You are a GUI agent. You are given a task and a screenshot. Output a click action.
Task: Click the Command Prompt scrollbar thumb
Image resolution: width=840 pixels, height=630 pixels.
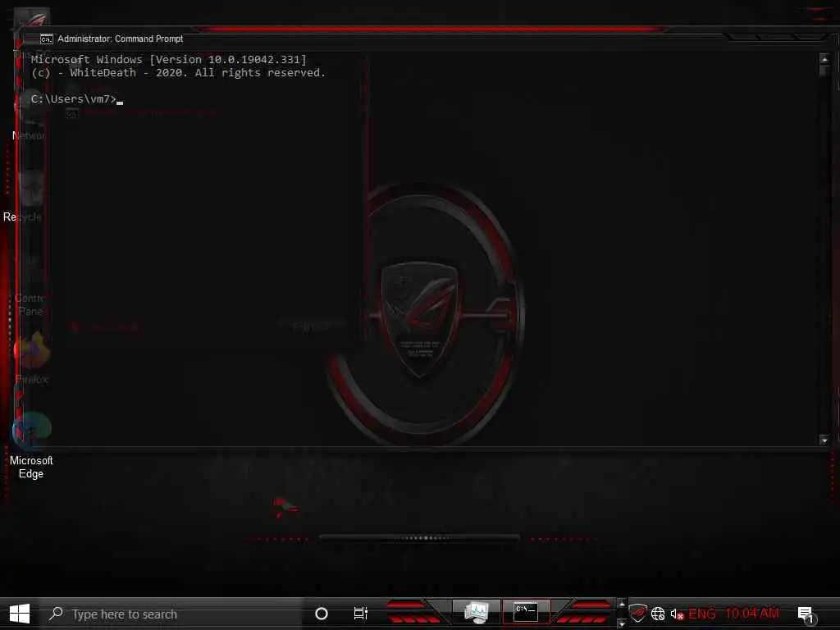(x=824, y=71)
